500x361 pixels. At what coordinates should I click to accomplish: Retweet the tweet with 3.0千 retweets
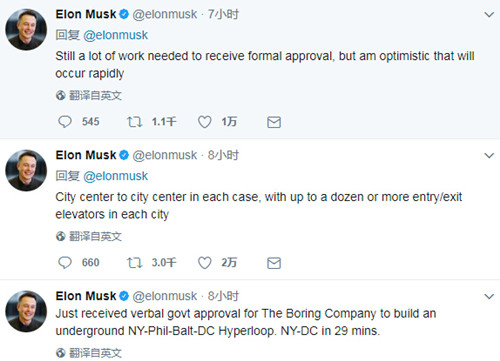(x=134, y=263)
